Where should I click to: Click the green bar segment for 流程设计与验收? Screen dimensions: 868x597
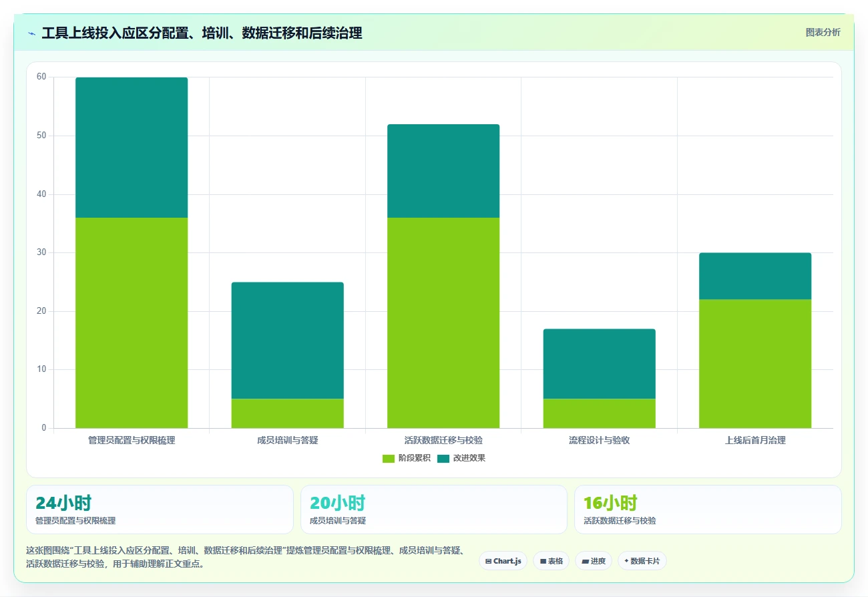click(x=599, y=413)
